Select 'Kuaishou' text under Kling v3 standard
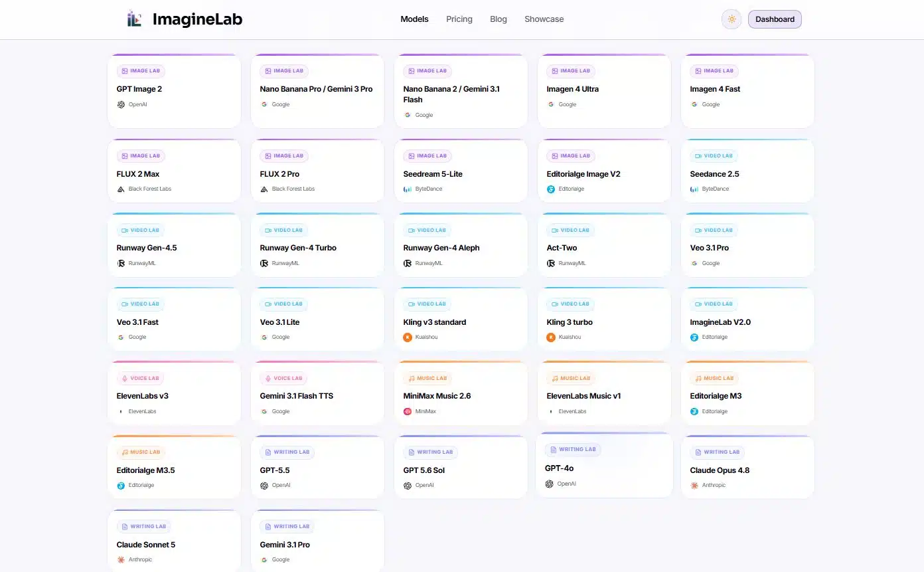The height and width of the screenshot is (572, 924). [x=427, y=337]
